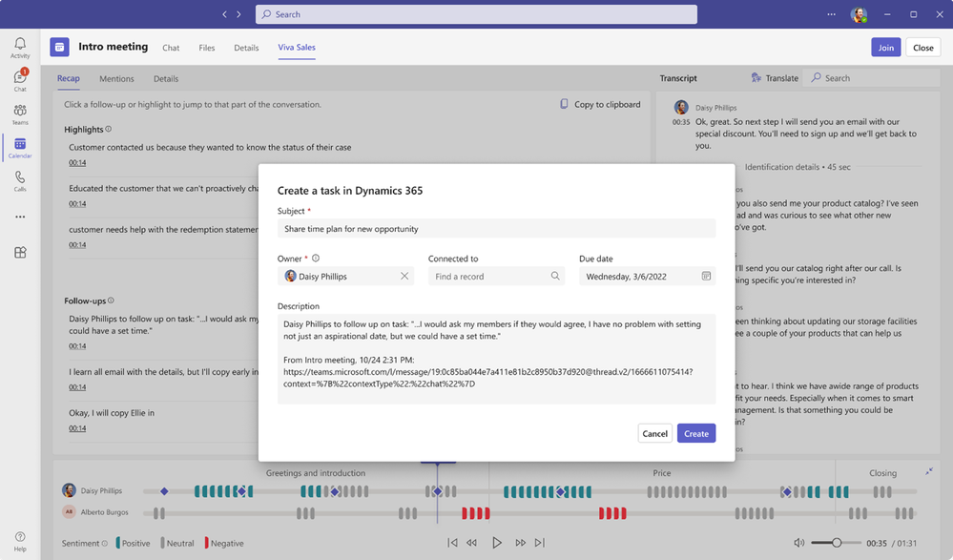953x560 pixels.
Task: Select the Viva Sales tab
Action: pyautogui.click(x=297, y=47)
